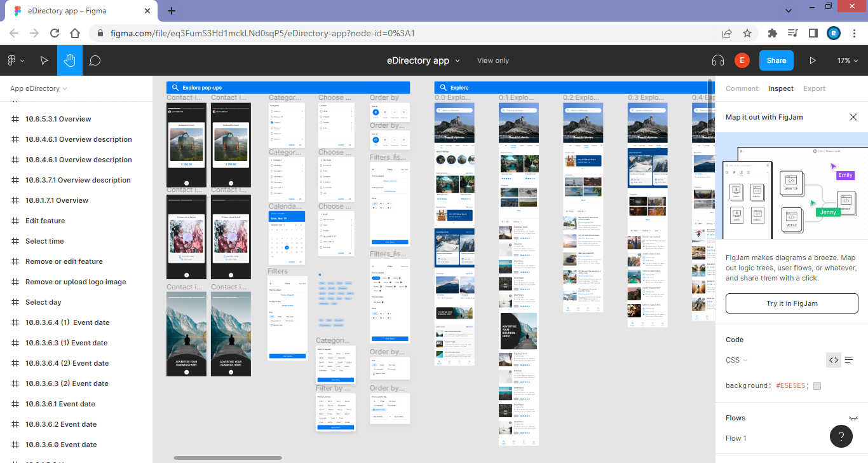Select the Move tool arrow
The height and width of the screenshot is (463, 868).
click(44, 60)
